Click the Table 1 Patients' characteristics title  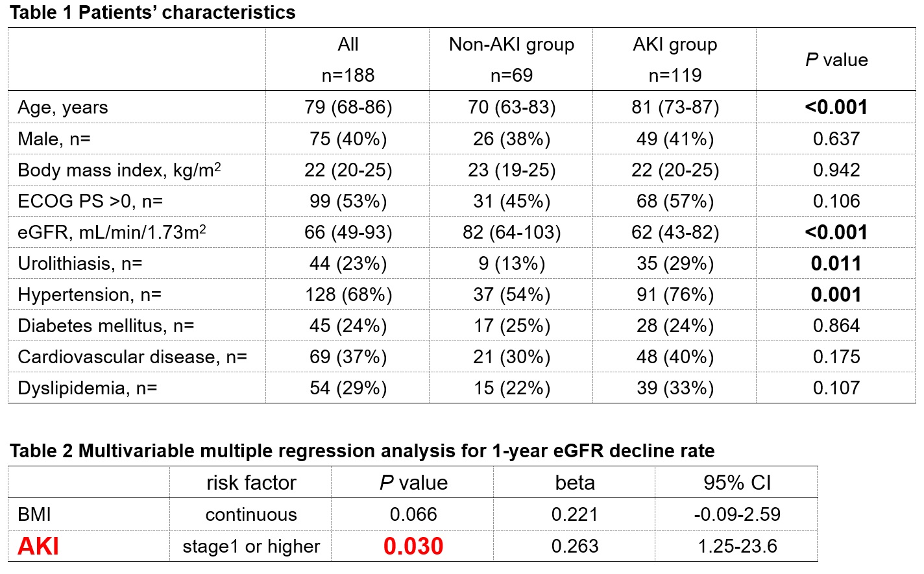point(152,12)
